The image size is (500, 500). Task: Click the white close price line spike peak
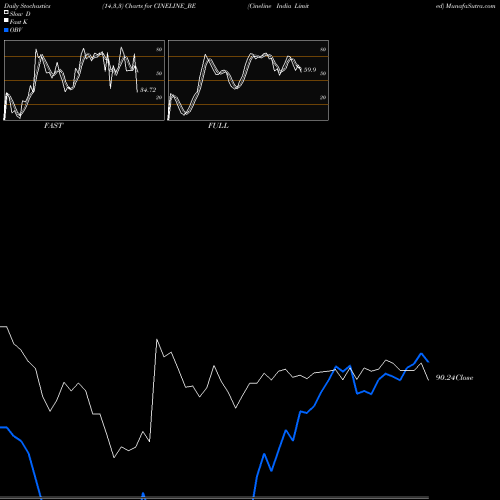coord(157,340)
